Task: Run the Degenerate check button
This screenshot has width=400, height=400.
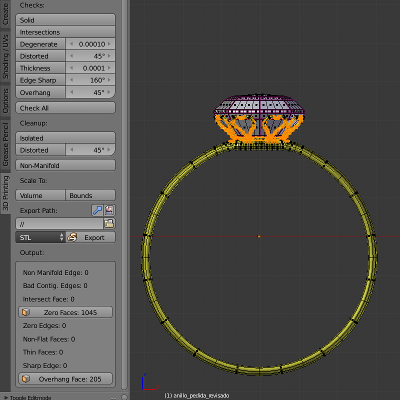Action: click(40, 44)
